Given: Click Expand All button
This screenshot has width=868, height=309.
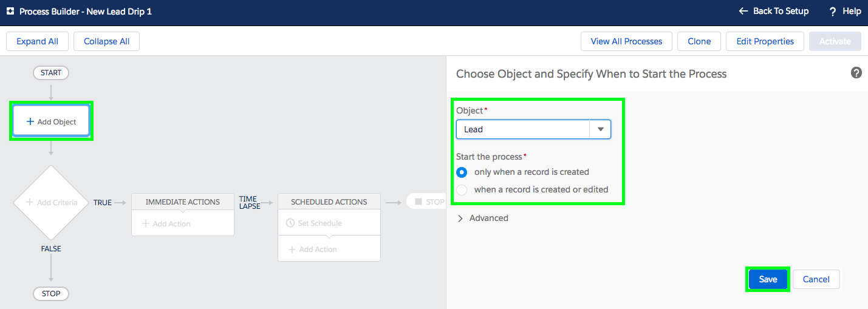Looking at the screenshot, I should click(37, 41).
